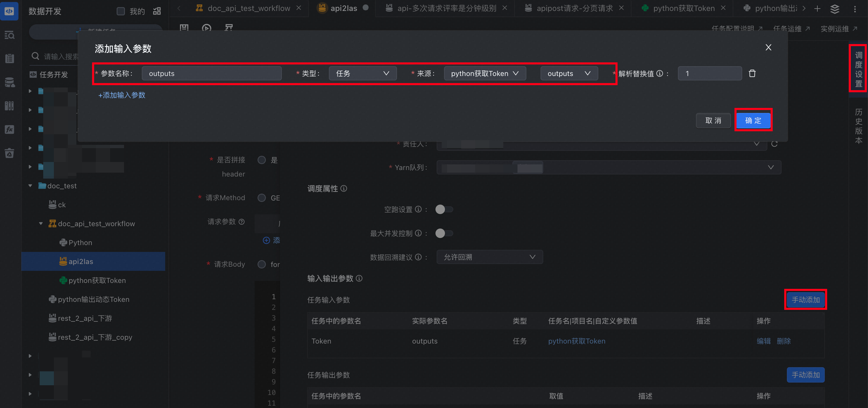Click the grid layout icon next to 我的

(x=157, y=11)
